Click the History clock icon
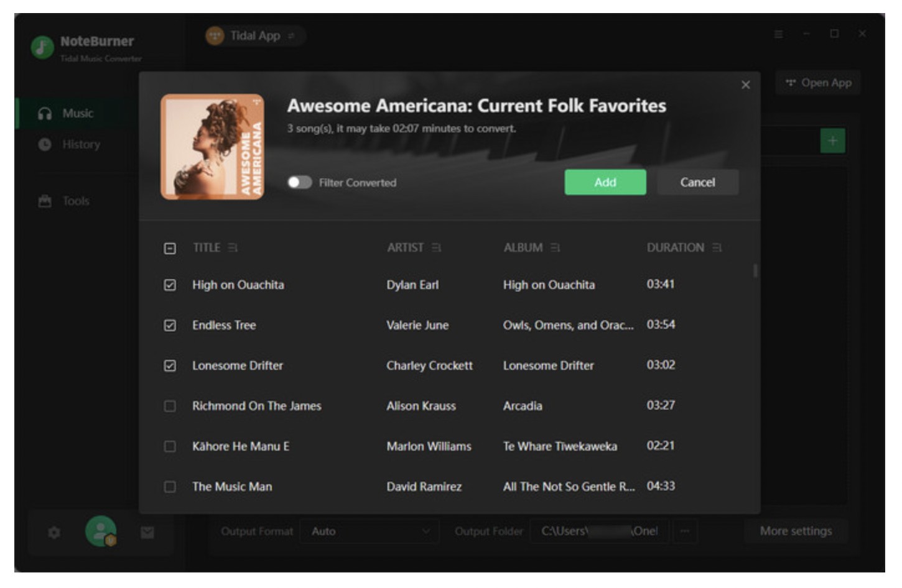 click(x=45, y=144)
